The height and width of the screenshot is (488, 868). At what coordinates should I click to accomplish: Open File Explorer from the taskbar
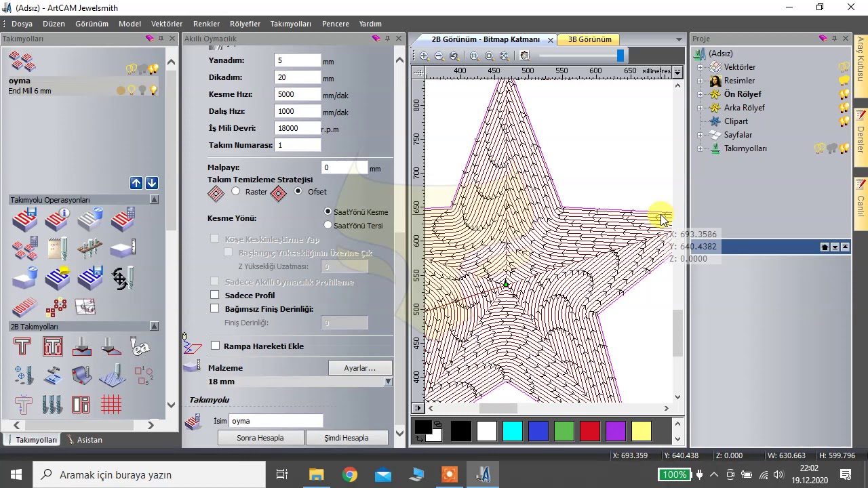[x=317, y=474]
